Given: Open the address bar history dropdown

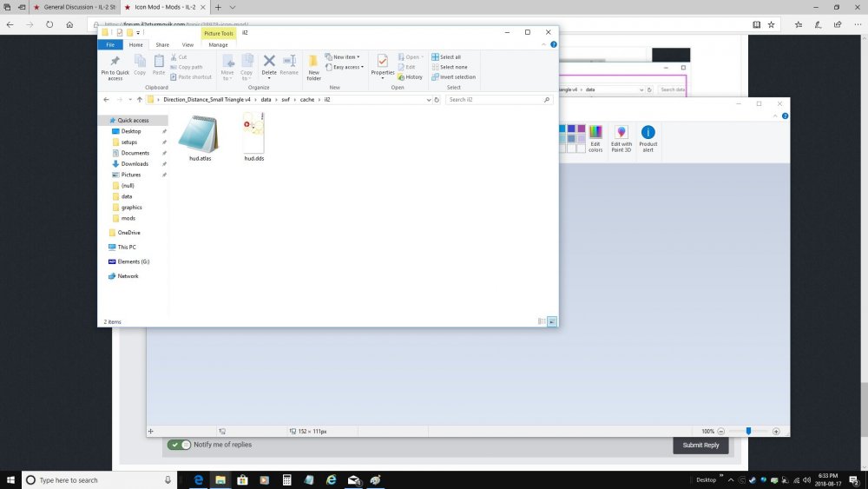Looking at the screenshot, I should (428, 100).
